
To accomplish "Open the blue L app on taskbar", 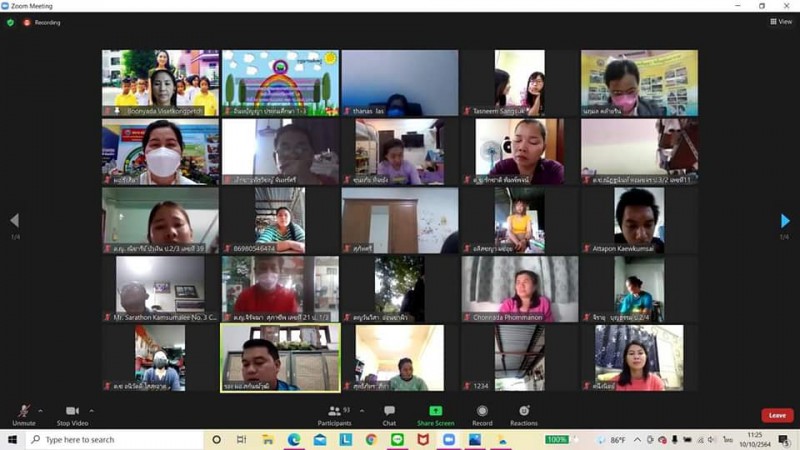I will click(x=345, y=439).
